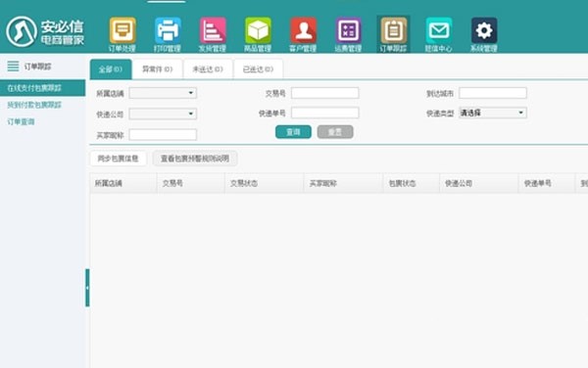Click the teal 查询 search button
Image resolution: width=588 pixels, height=368 pixels.
click(293, 132)
